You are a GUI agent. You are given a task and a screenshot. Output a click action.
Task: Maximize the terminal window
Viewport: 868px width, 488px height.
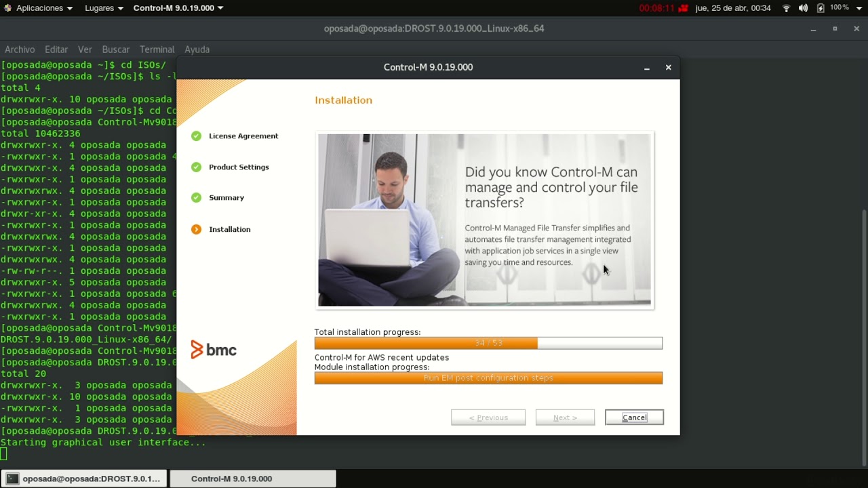coord(835,28)
